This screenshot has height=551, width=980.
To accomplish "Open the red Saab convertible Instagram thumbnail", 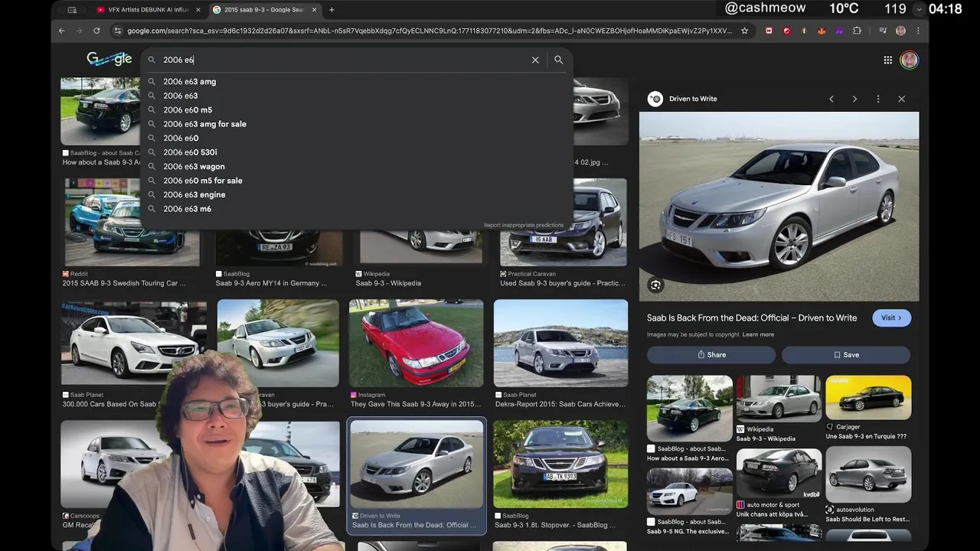I will pyautogui.click(x=416, y=343).
